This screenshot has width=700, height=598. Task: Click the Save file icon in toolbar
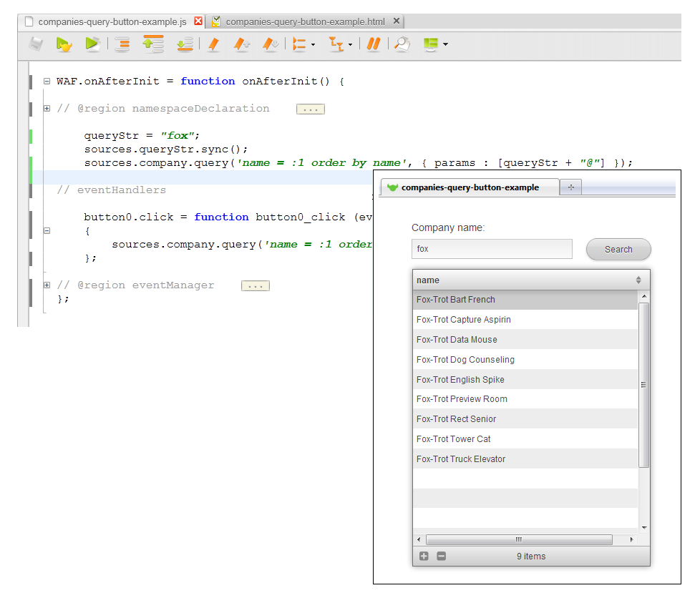(36, 44)
